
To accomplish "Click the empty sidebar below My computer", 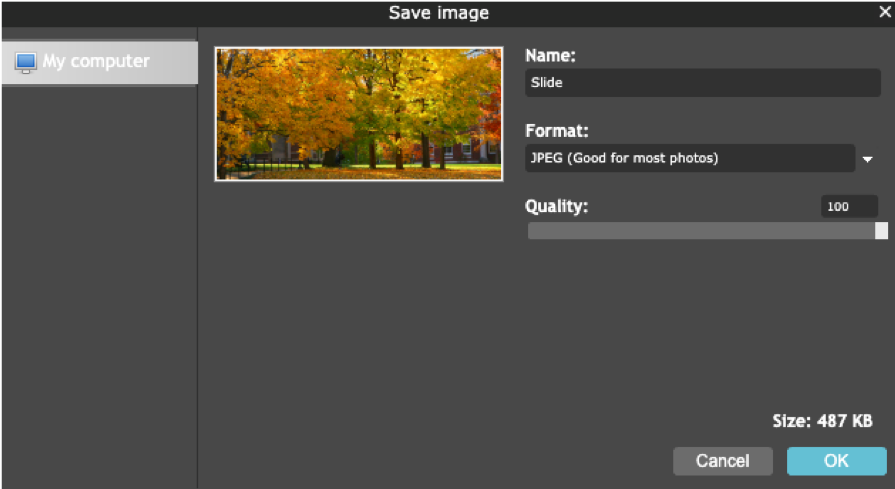I will pos(98,280).
